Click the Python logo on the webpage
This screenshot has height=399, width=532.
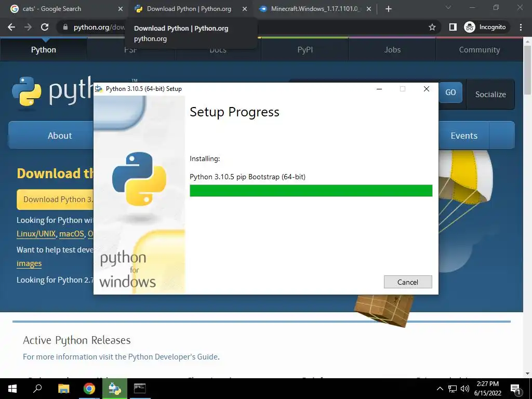tap(52, 91)
